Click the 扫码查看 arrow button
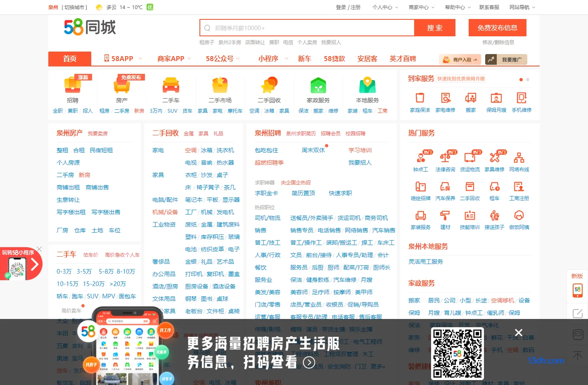Screen dimensions: 588x385 309,362
